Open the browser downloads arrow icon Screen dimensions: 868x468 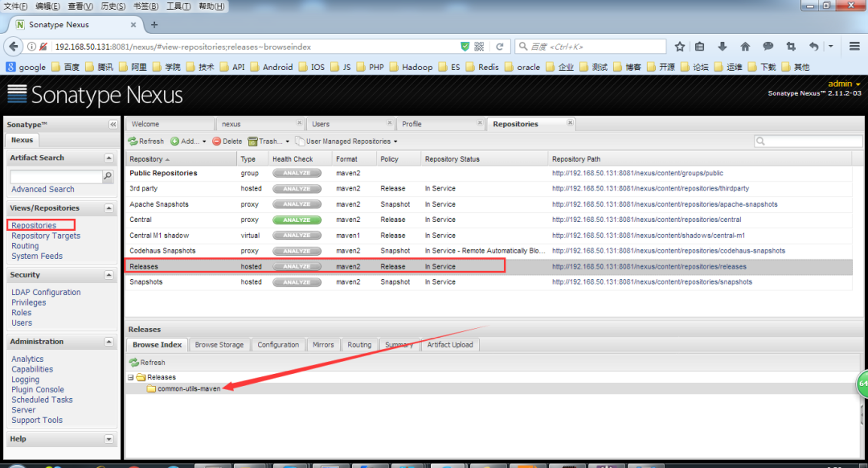(x=722, y=46)
